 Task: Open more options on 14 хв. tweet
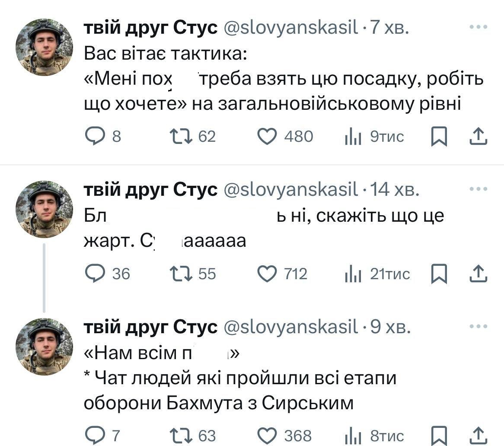[x=478, y=189]
